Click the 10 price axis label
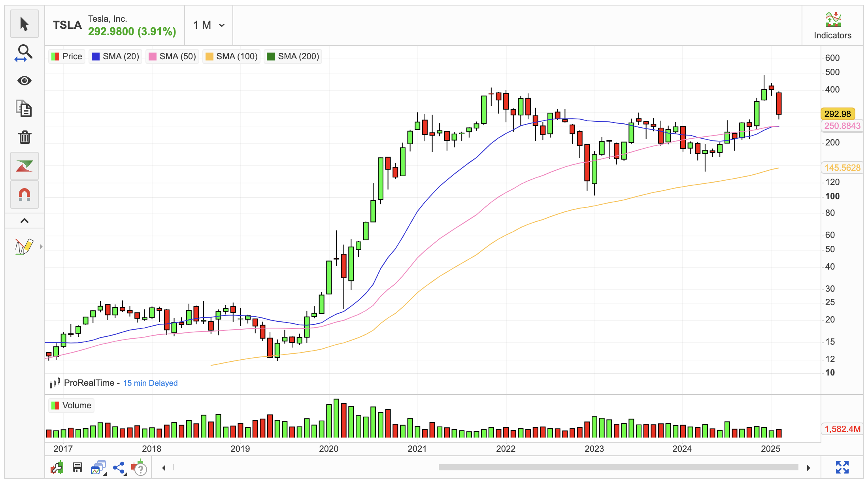This screenshot has width=868, height=483. (x=830, y=373)
